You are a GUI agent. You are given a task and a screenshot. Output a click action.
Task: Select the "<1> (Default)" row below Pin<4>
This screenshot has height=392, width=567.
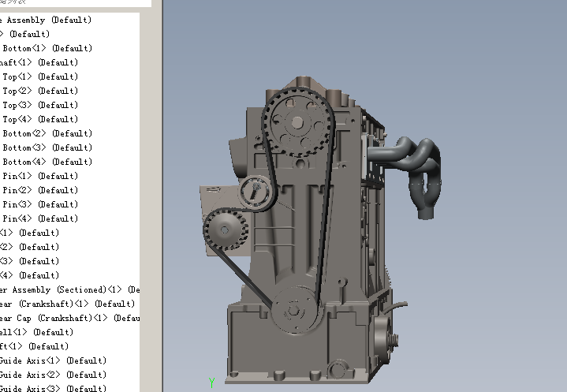coord(29,233)
